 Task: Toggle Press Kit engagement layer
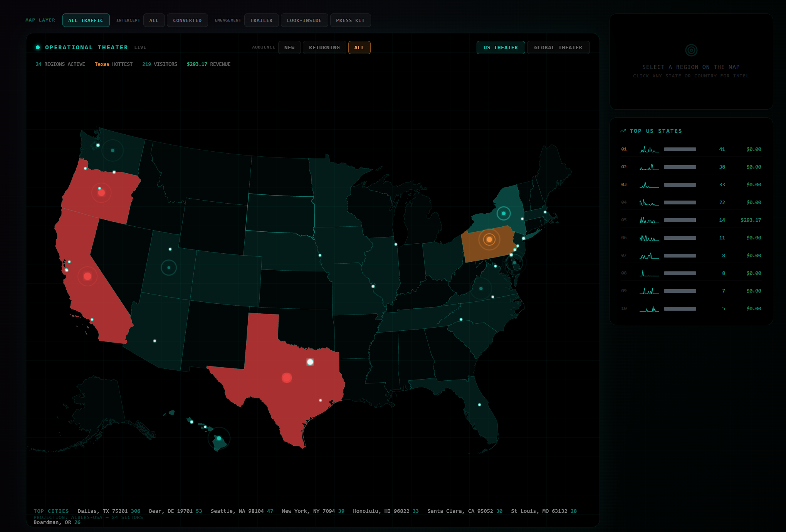click(350, 20)
